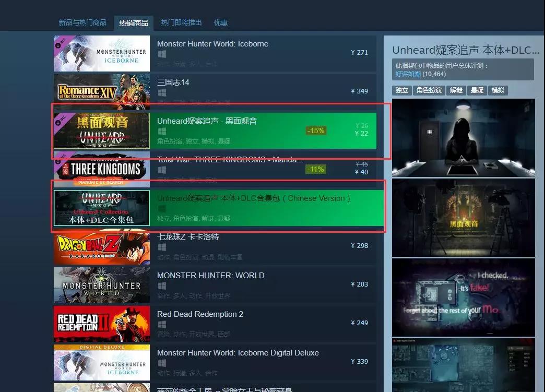Click the 独立 tag in the preview panel
The image size is (545, 392).
pyautogui.click(x=402, y=90)
